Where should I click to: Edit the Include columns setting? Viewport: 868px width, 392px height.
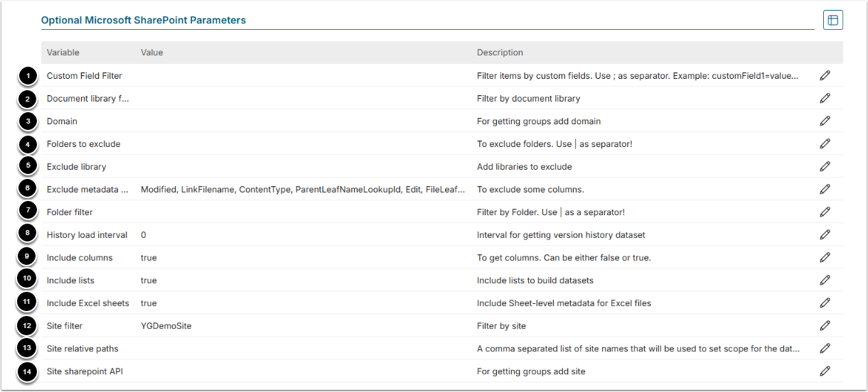(825, 257)
